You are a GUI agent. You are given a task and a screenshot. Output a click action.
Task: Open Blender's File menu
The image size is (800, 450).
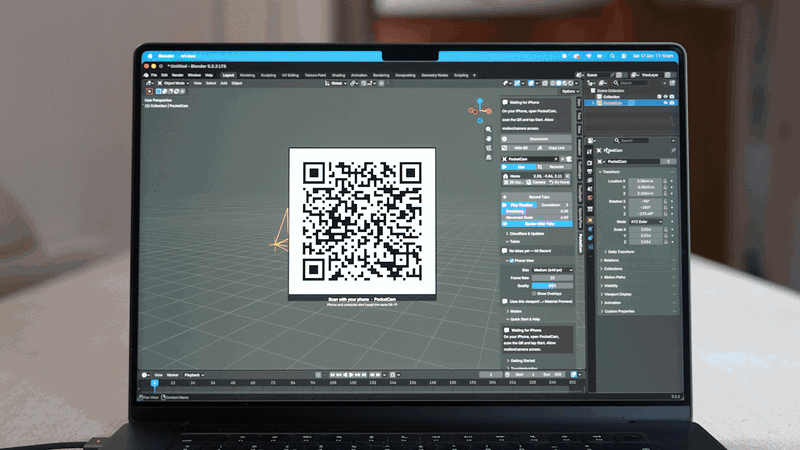[154, 75]
